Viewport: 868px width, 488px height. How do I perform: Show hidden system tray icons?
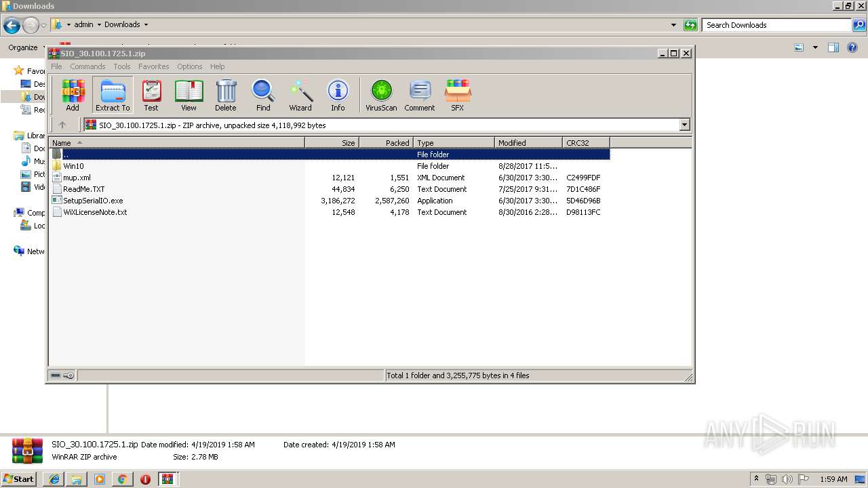[x=756, y=479]
